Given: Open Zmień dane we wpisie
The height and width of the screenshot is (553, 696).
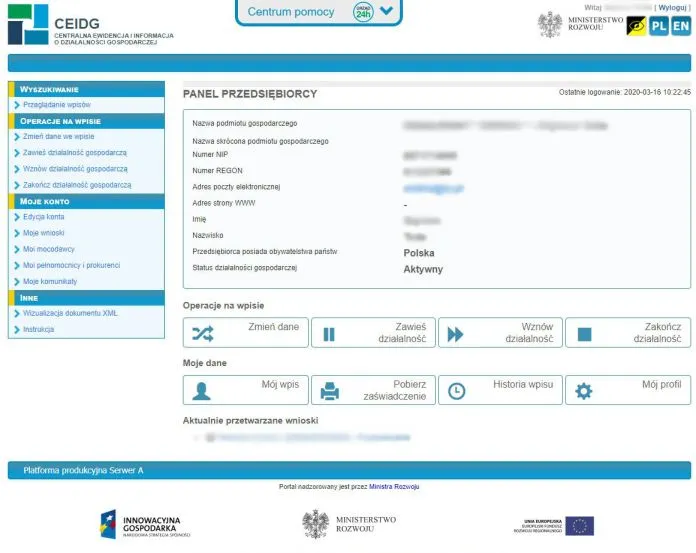Looking at the screenshot, I should [x=59, y=136].
